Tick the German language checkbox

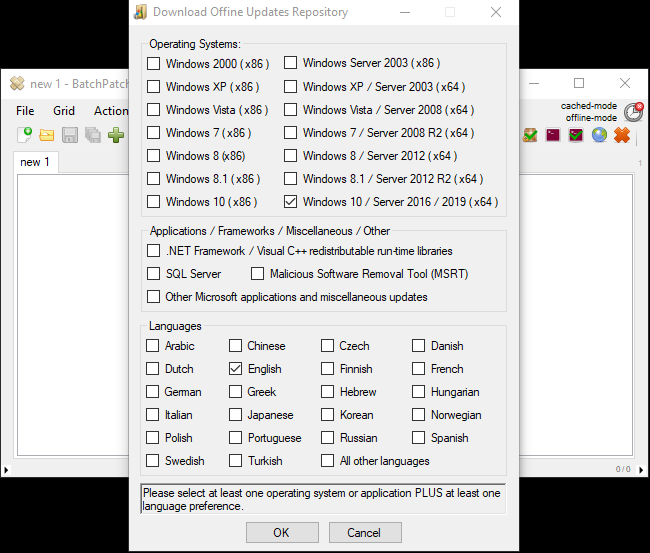153,392
